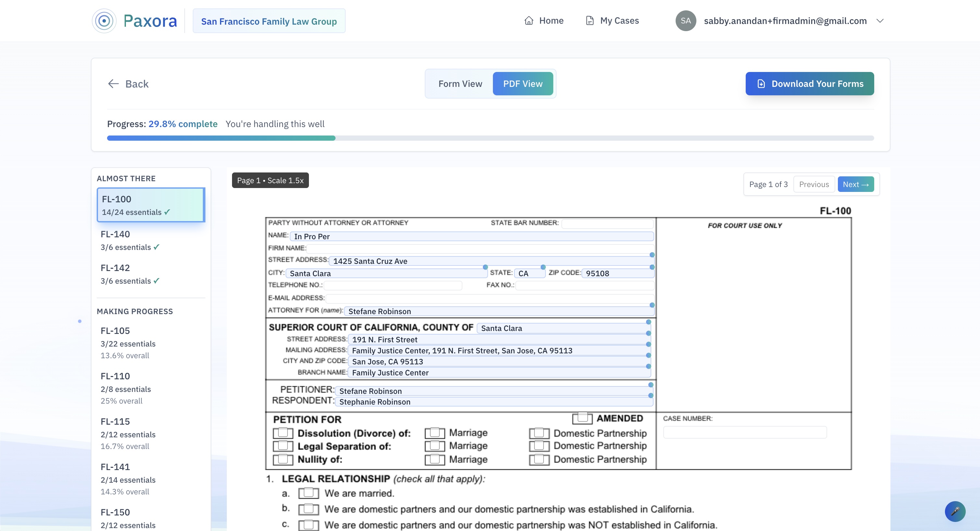Image resolution: width=980 pixels, height=531 pixels.
Task: Click the download icon in Download Your Forms
Action: click(x=761, y=84)
